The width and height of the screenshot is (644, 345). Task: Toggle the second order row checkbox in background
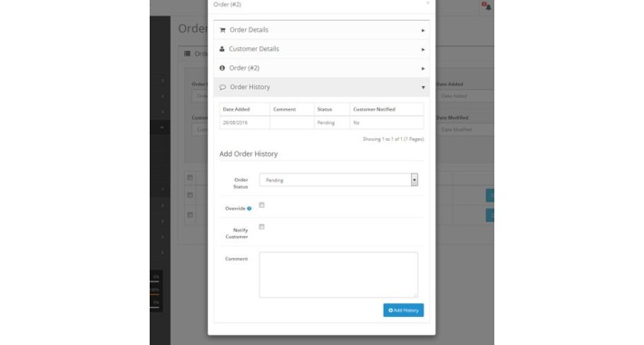190,214
